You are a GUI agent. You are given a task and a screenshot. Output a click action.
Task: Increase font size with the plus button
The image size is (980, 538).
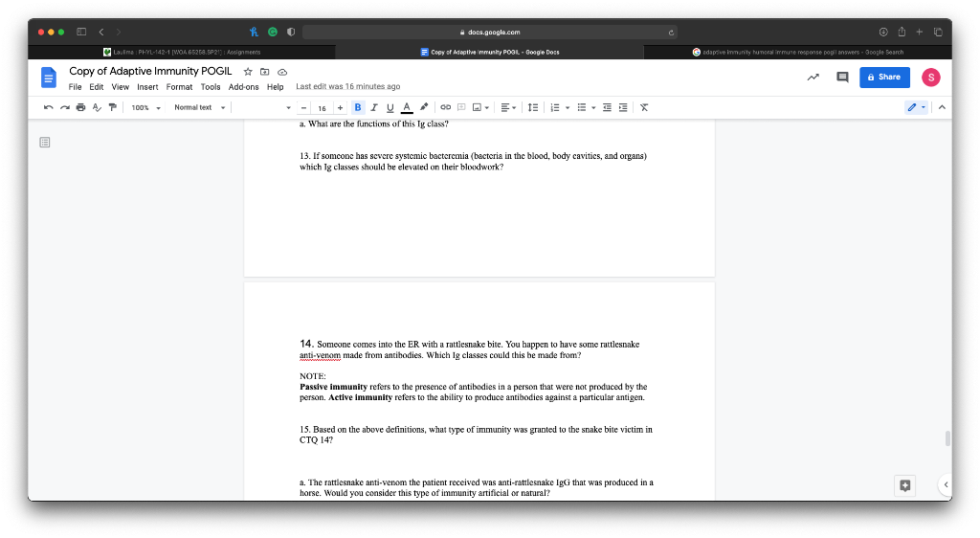[x=340, y=108]
